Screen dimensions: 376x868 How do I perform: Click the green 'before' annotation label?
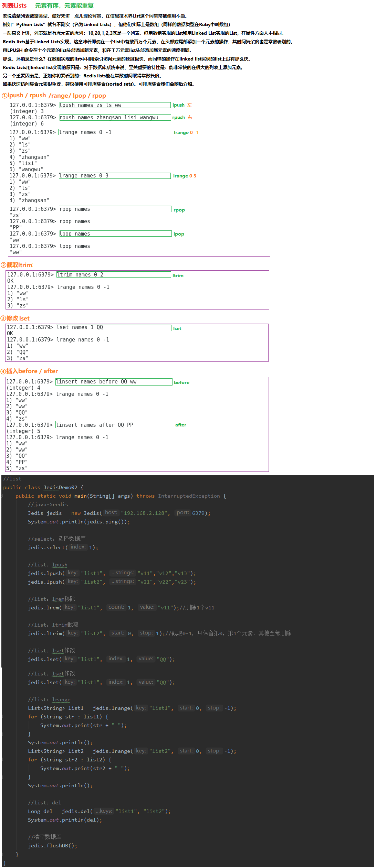point(181,382)
